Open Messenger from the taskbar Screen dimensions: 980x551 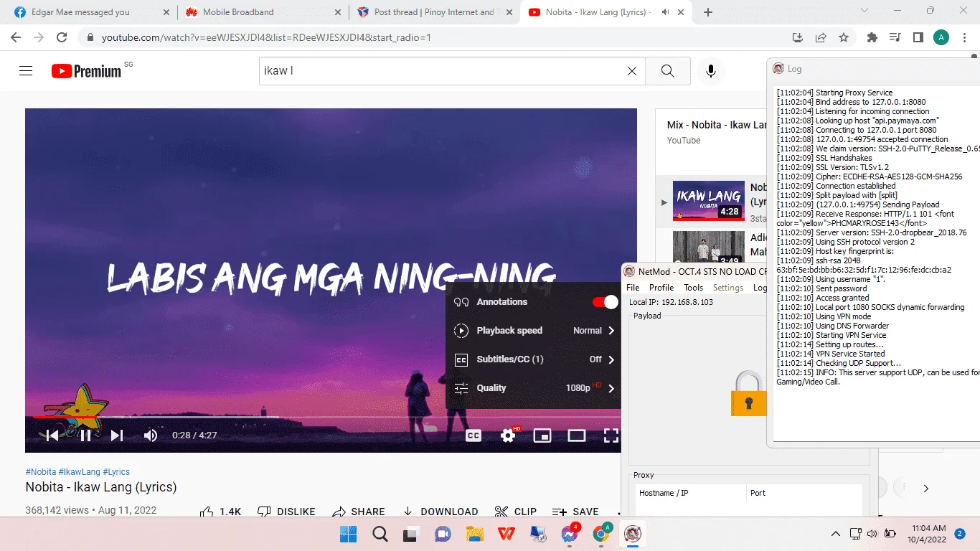[570, 534]
